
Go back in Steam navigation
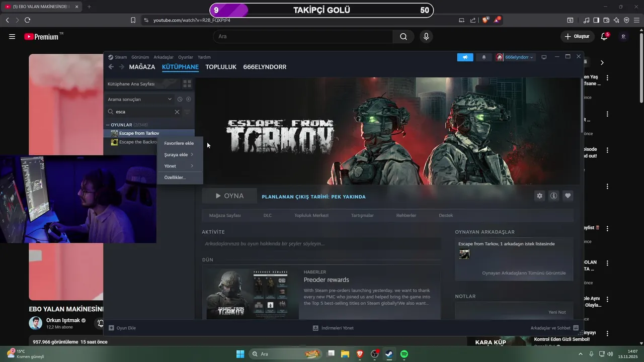111,67
